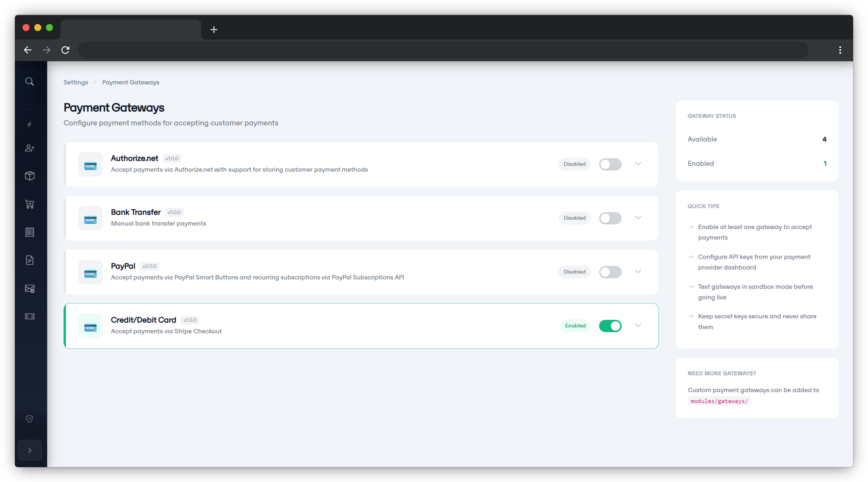Click the add-user icon in the sidebar
868x482 pixels.
coord(30,148)
